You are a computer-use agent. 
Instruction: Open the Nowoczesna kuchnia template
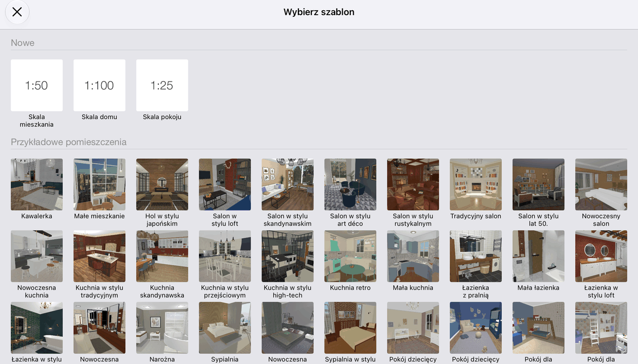[x=37, y=256]
